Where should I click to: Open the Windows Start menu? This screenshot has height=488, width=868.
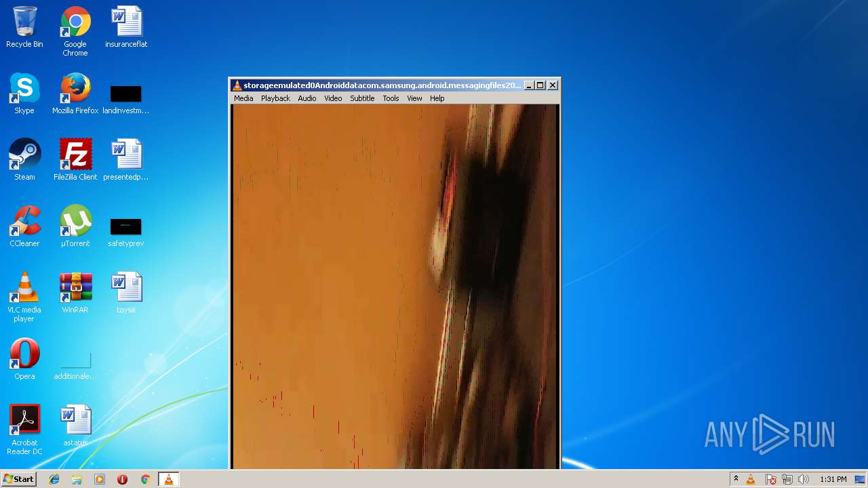18,479
